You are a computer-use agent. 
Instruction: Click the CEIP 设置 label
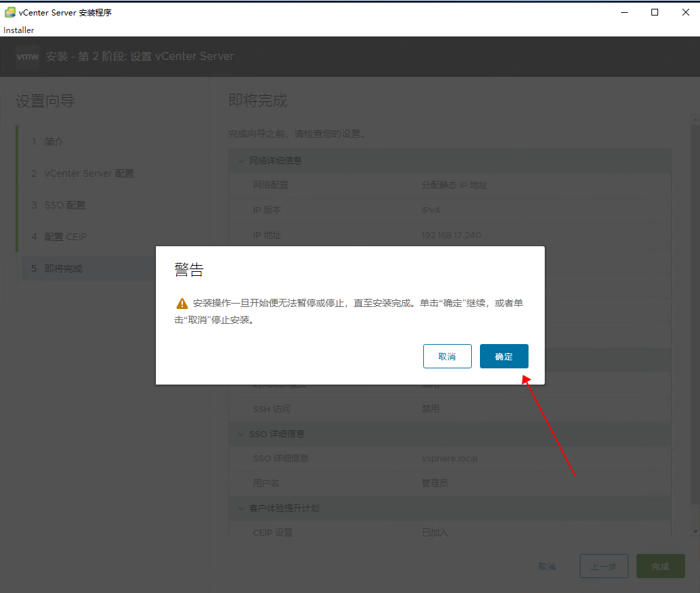tap(273, 533)
